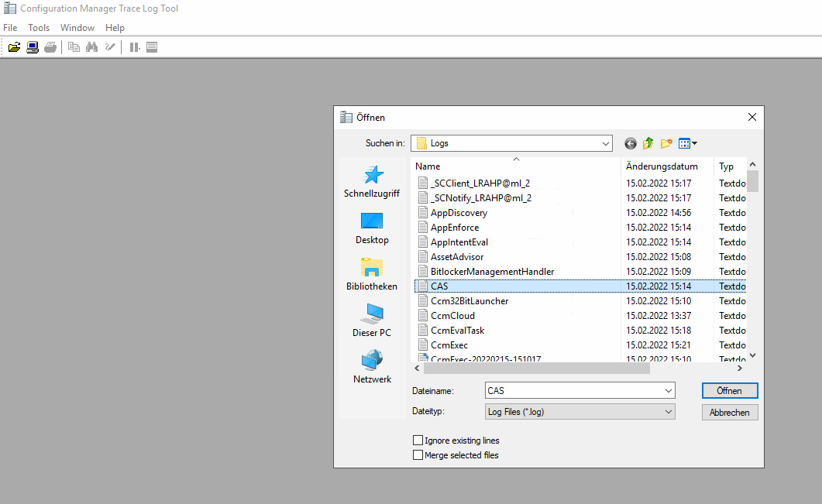Close the Öffnen dialog
Image resolution: width=822 pixels, height=504 pixels.
[751, 118]
